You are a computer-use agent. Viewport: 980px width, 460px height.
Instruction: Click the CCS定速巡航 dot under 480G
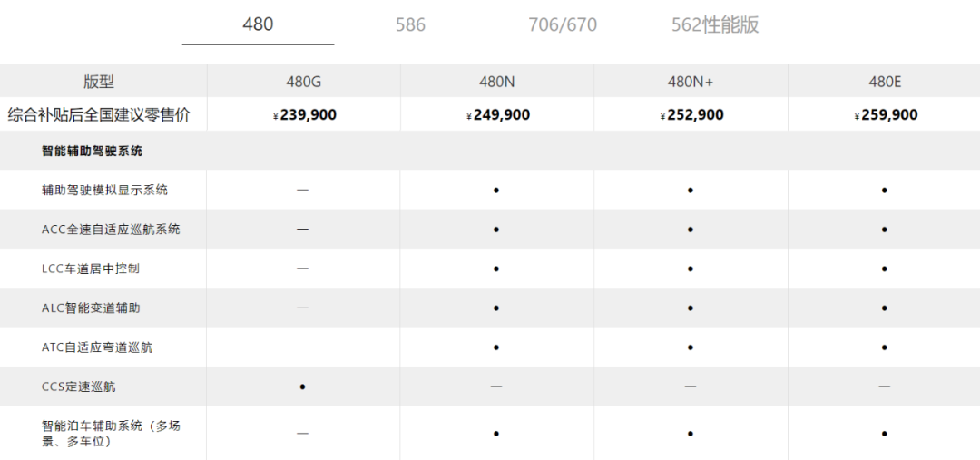click(302, 387)
